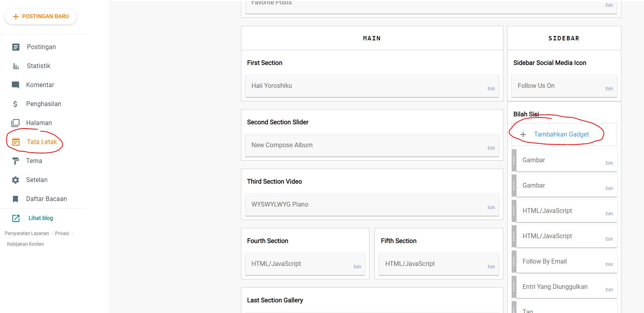This screenshot has height=313, width=644.
Task: Click the Komentar speech bubble icon
Action: pos(15,85)
